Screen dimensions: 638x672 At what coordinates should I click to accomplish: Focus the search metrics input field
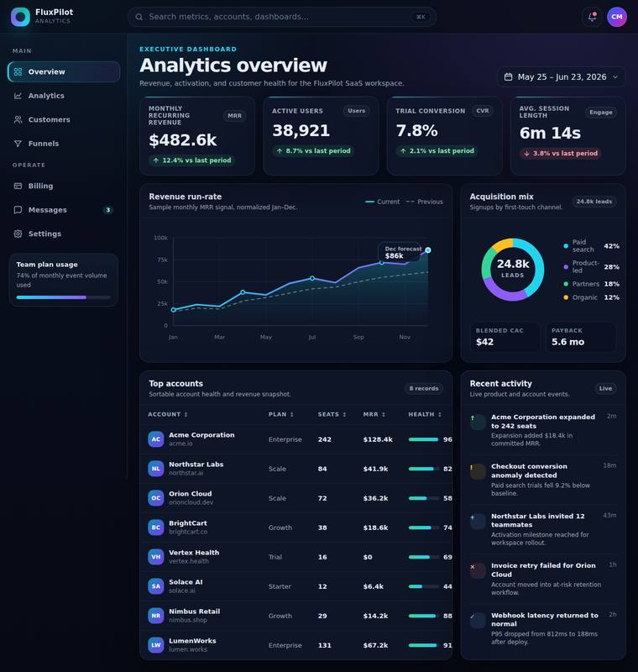[282, 17]
